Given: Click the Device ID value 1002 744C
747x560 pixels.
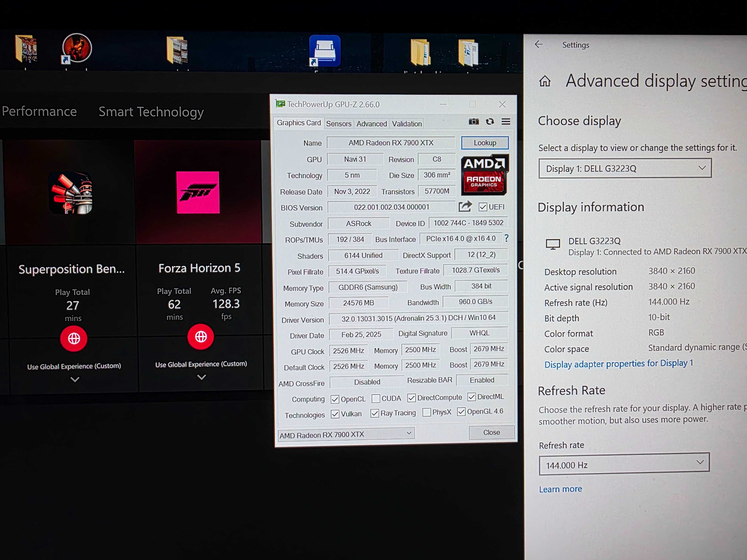Looking at the screenshot, I should [x=468, y=223].
